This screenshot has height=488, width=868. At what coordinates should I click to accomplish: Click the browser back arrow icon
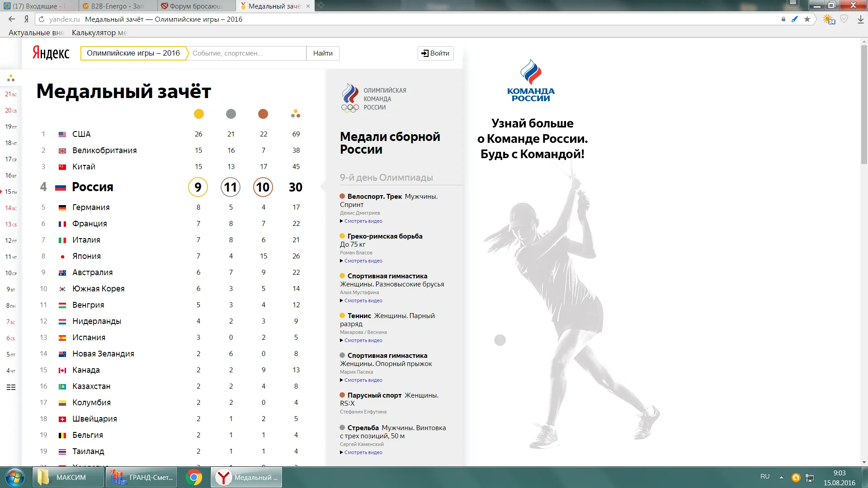[12, 19]
